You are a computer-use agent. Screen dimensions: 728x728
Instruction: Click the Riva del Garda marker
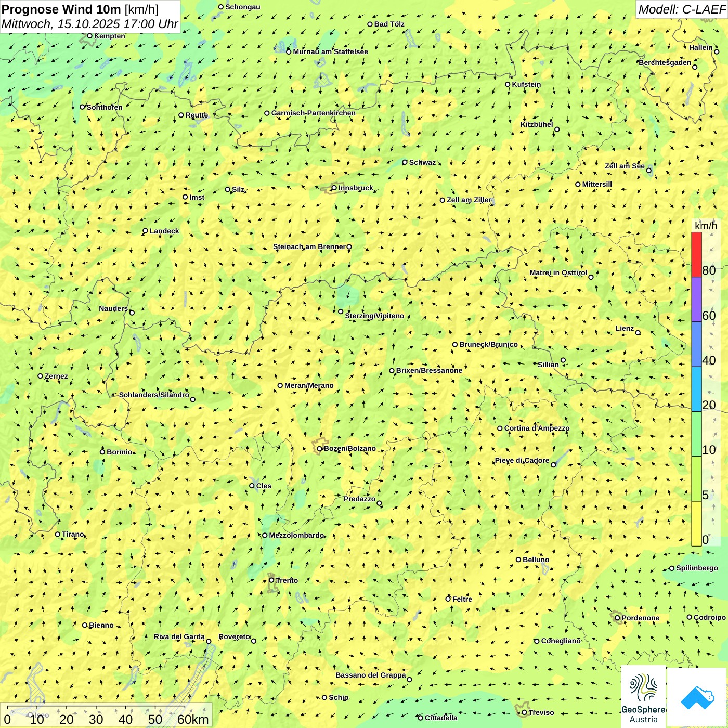(x=209, y=641)
